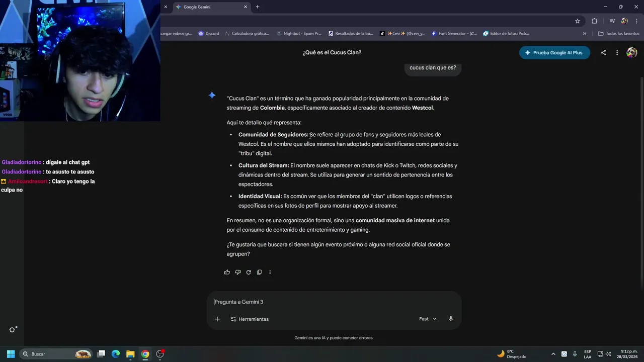The height and width of the screenshot is (362, 644).
Task: Switch the ESP LAA keyboard language
Action: 588,354
